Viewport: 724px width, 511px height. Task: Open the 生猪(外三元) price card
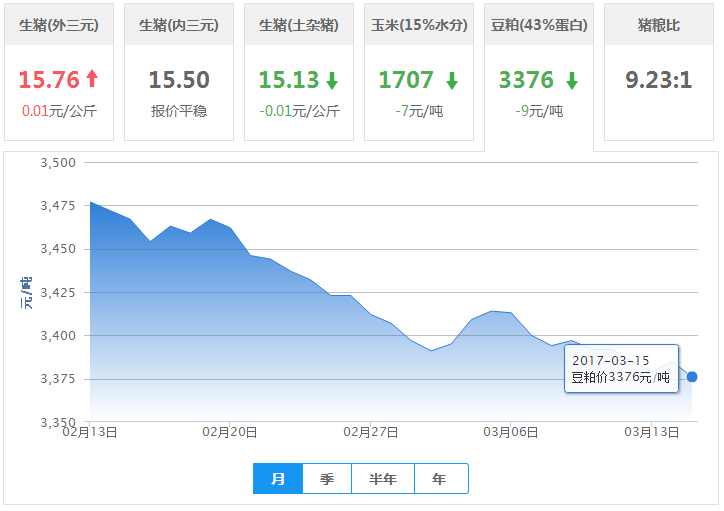tap(59, 72)
